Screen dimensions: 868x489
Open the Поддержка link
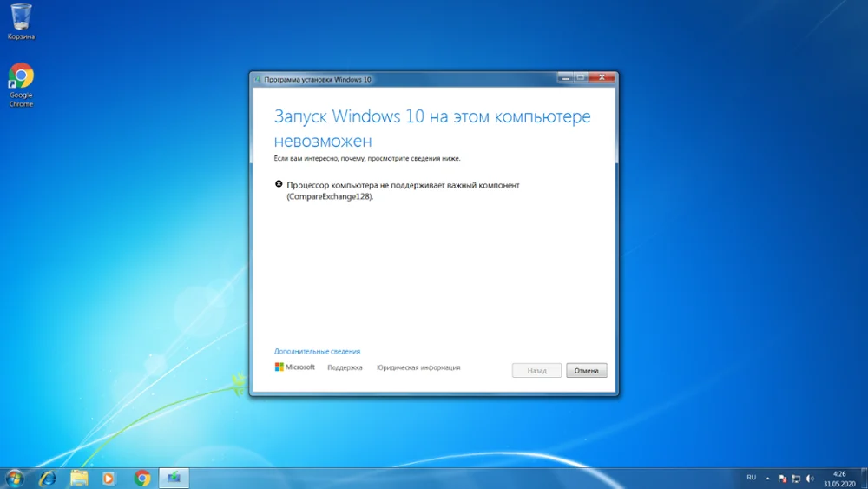point(345,367)
